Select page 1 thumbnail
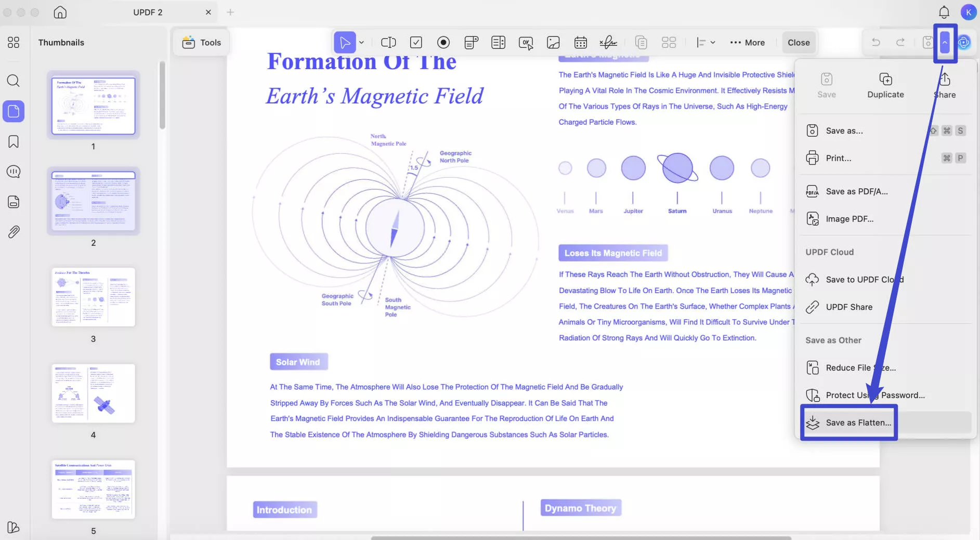 click(94, 106)
